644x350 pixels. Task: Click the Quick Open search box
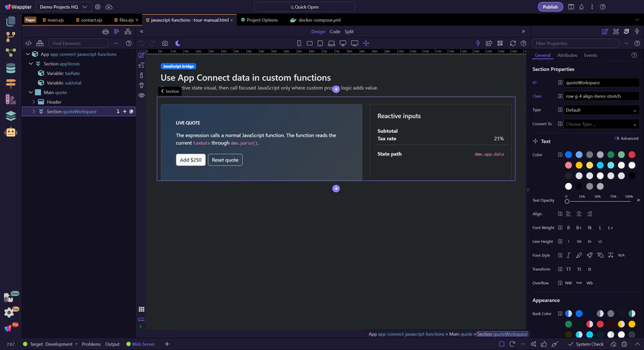point(305,7)
